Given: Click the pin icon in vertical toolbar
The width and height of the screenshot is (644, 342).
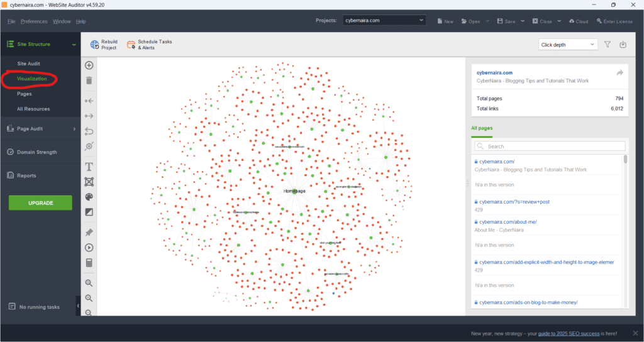Looking at the screenshot, I should coord(89,233).
